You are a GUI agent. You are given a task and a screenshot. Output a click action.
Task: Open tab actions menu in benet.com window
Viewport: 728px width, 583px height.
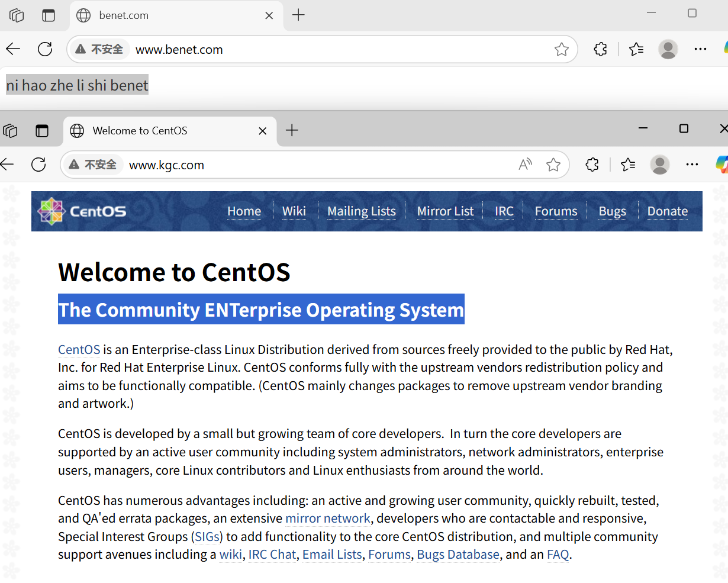(x=49, y=15)
